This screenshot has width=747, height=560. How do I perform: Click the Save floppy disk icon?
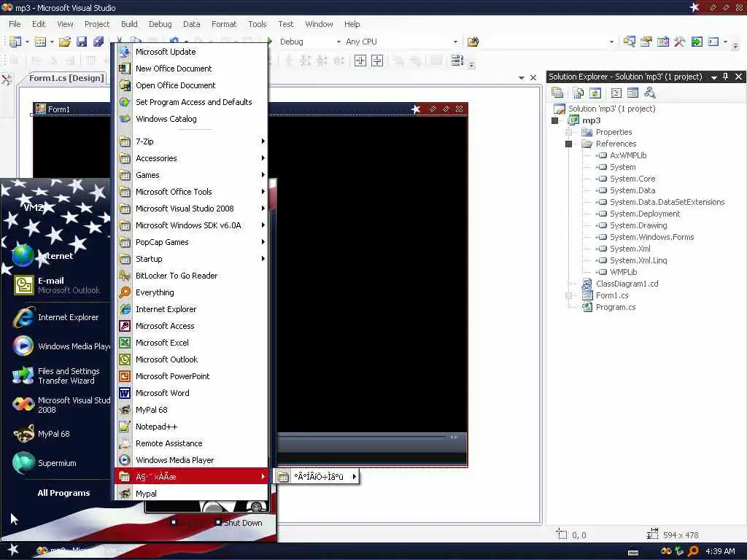[82, 42]
